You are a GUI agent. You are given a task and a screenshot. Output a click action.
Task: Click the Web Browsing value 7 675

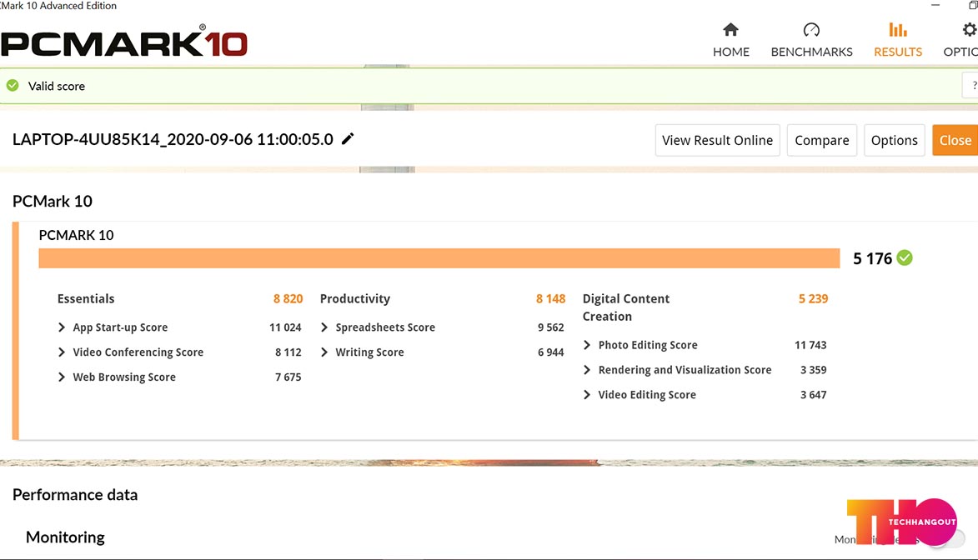288,377
